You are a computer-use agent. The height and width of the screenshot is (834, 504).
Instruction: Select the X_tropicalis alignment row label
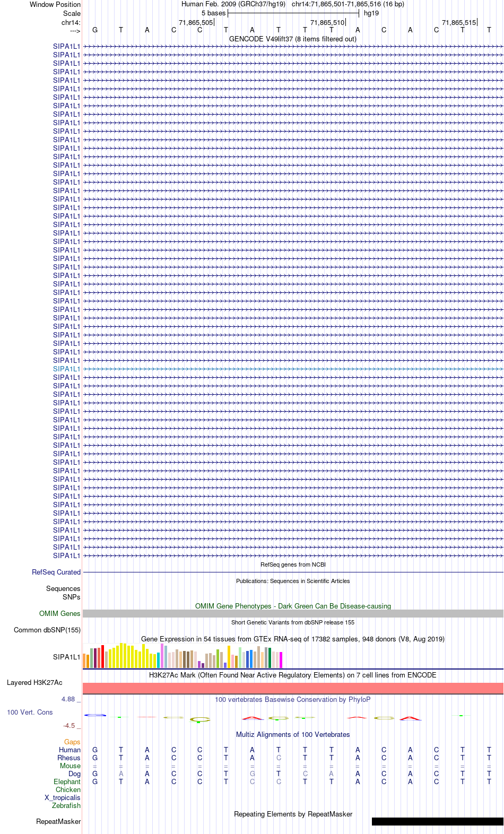pyautogui.click(x=63, y=797)
